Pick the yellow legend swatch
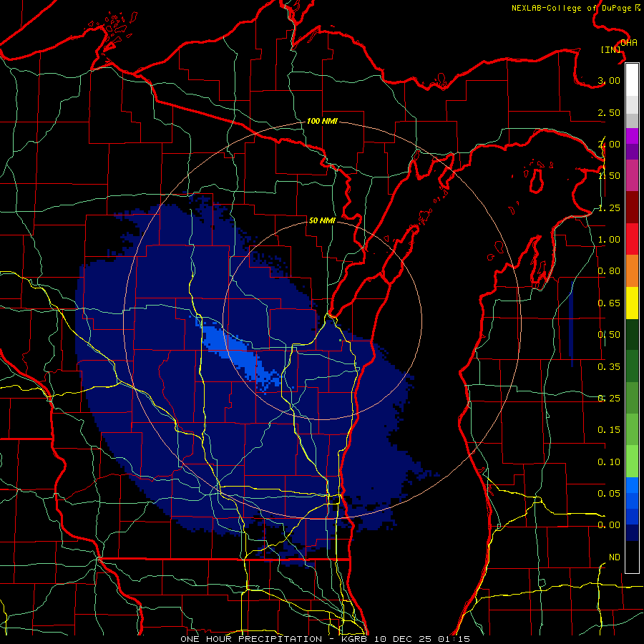This screenshot has width=644, height=644. [632, 303]
